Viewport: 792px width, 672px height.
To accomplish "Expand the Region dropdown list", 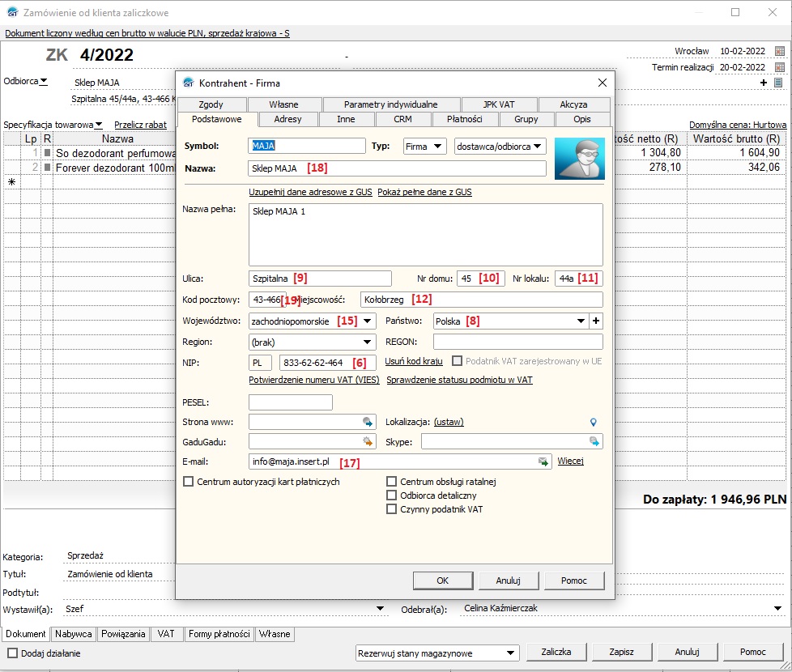I will pos(368,342).
